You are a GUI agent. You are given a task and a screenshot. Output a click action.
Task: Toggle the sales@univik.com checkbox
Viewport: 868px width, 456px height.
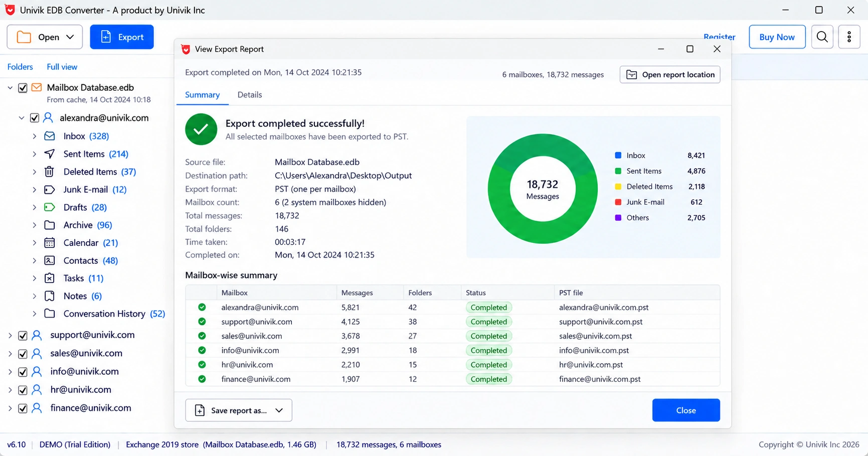pyautogui.click(x=23, y=354)
